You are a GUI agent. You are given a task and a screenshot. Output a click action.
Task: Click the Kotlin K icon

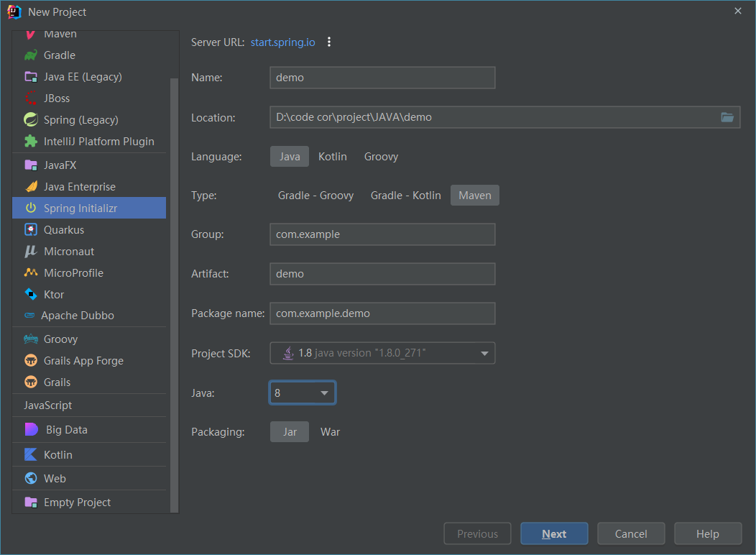31,454
